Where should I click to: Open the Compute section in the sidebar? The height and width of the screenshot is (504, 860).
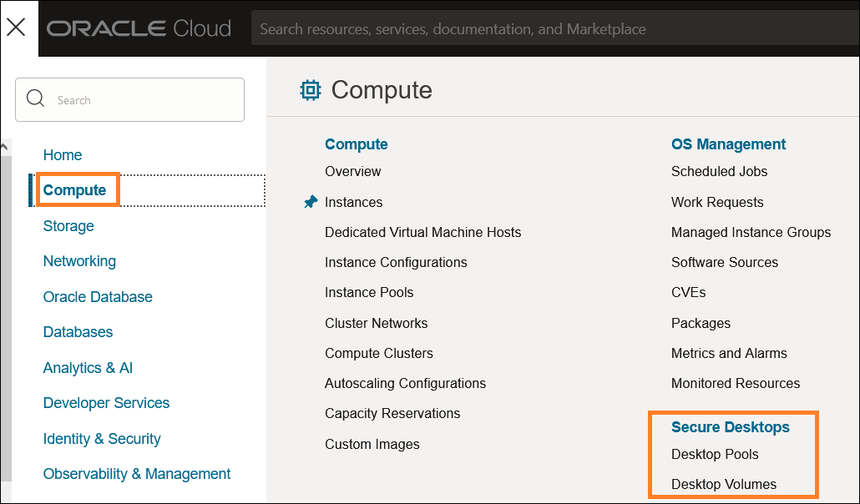point(75,189)
